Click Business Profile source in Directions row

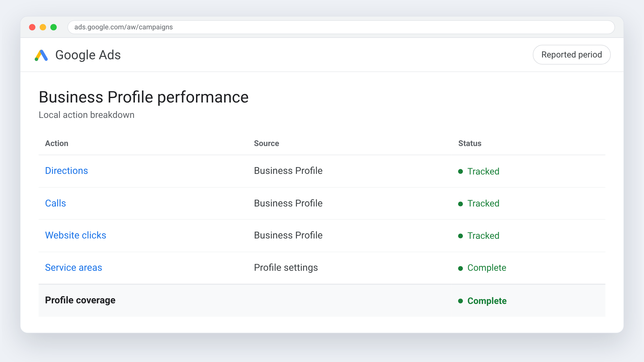(x=288, y=171)
